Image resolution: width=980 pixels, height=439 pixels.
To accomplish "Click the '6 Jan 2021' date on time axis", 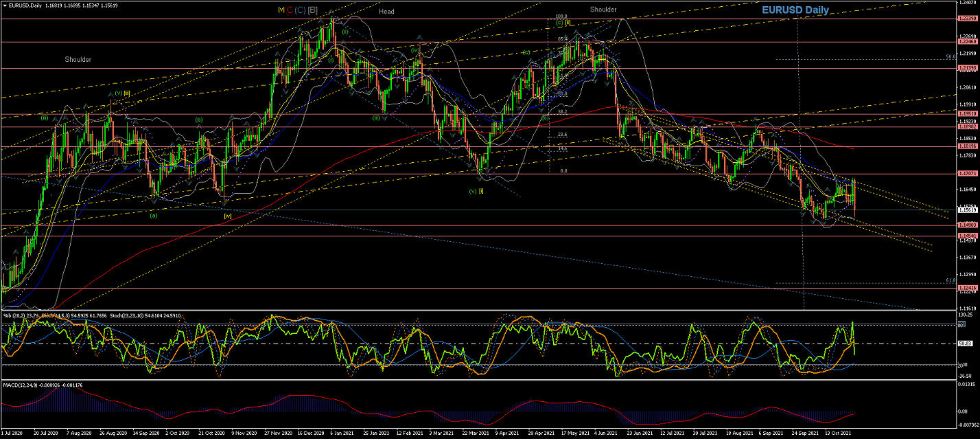I will [342, 434].
